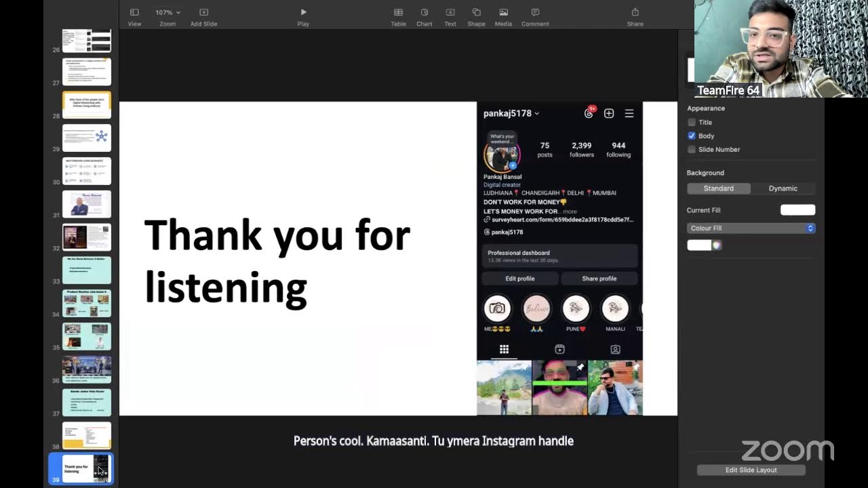
Task: Insert a Table from the toolbar
Action: pos(398,16)
